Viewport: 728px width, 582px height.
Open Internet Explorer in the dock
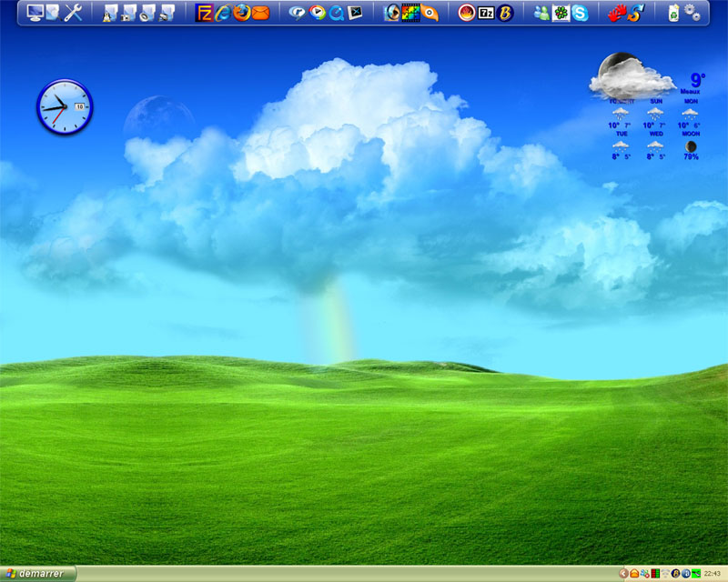(223, 13)
